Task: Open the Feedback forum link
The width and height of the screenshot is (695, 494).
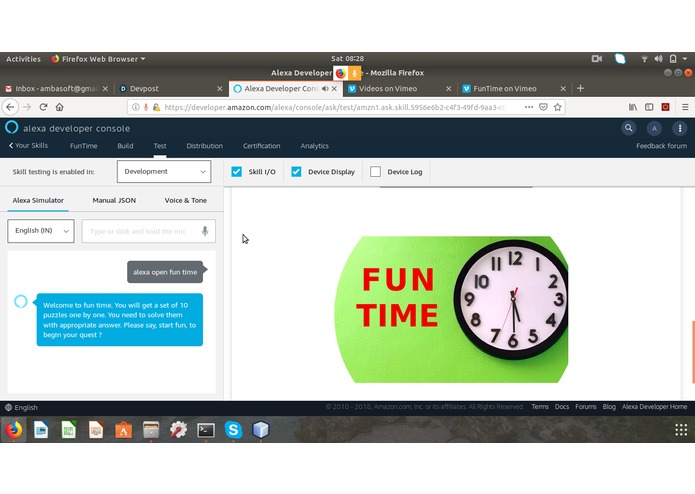Action: 661,146
